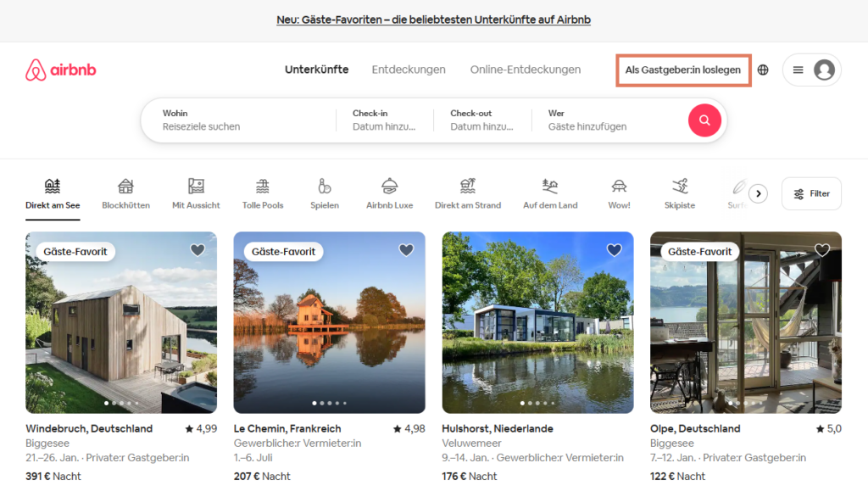This screenshot has height=491, width=868.
Task: Open the Olpe listing photo
Action: [746, 322]
